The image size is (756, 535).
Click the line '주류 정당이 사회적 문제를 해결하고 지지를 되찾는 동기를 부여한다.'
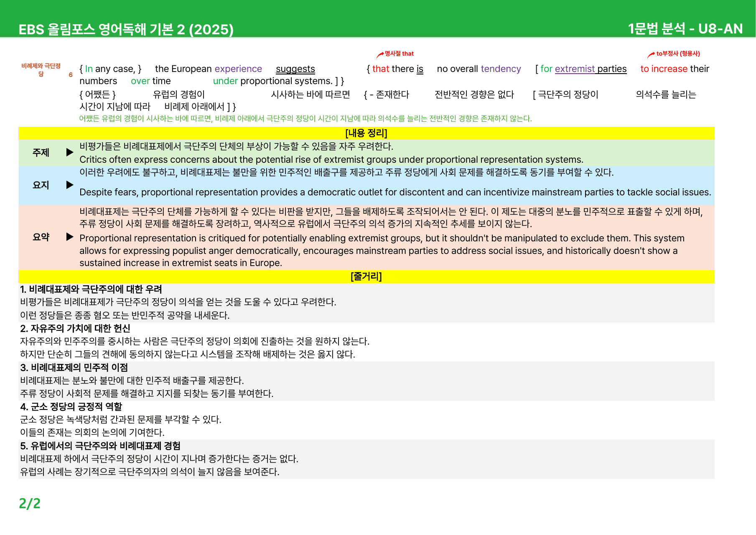coord(147,394)
